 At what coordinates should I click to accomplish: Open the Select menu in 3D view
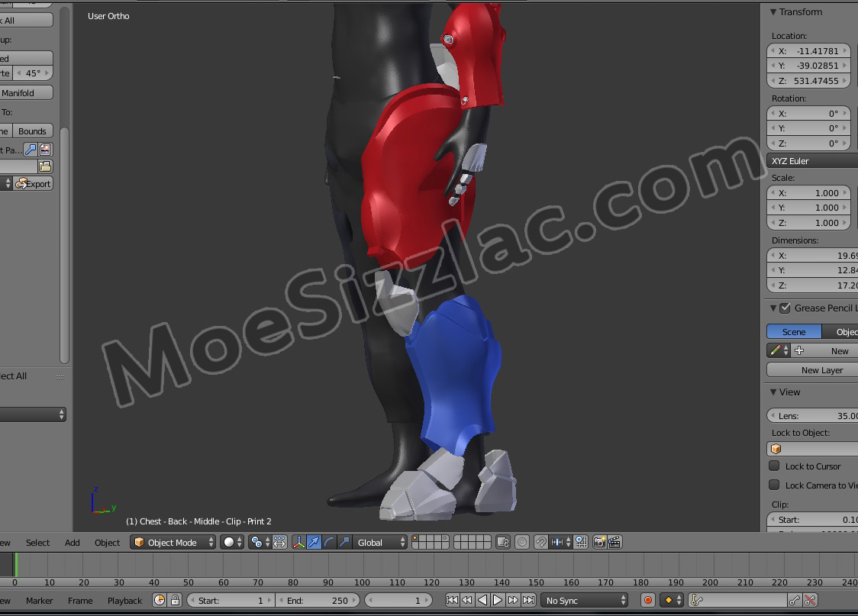pyautogui.click(x=37, y=542)
